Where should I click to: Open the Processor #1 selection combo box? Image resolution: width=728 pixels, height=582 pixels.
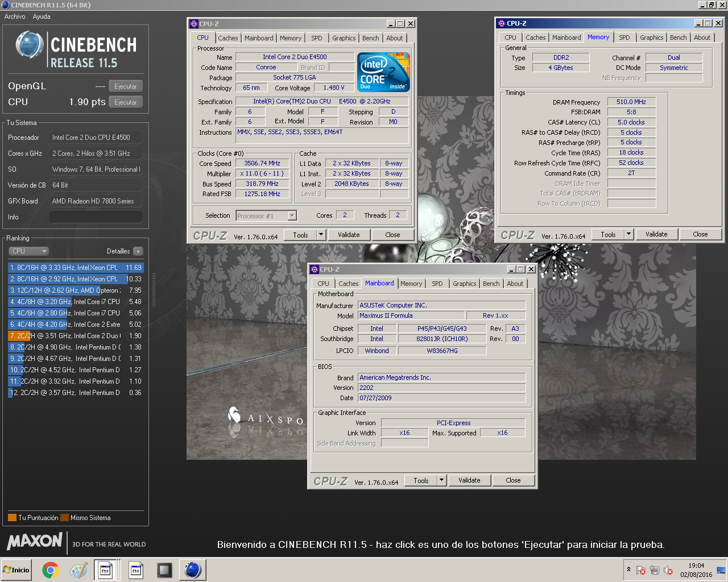266,216
